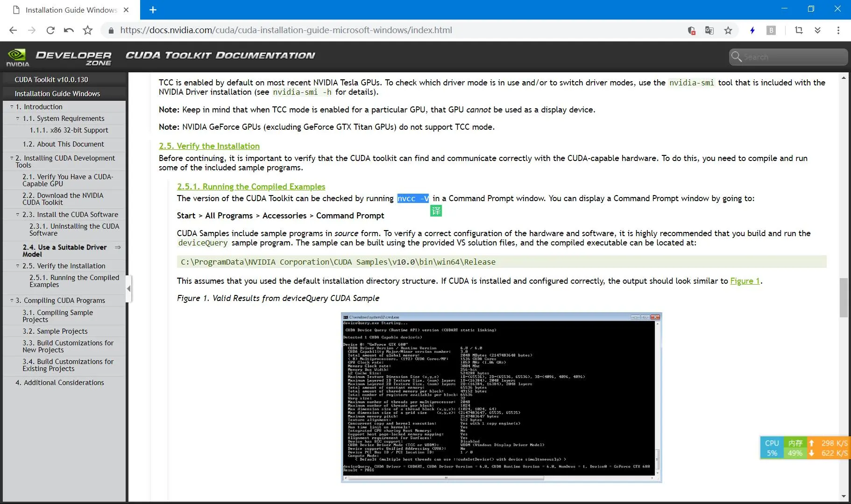Viewport: 851px width, 504px height.
Task: Open 3.2. Sample Projects
Action: 55,331
